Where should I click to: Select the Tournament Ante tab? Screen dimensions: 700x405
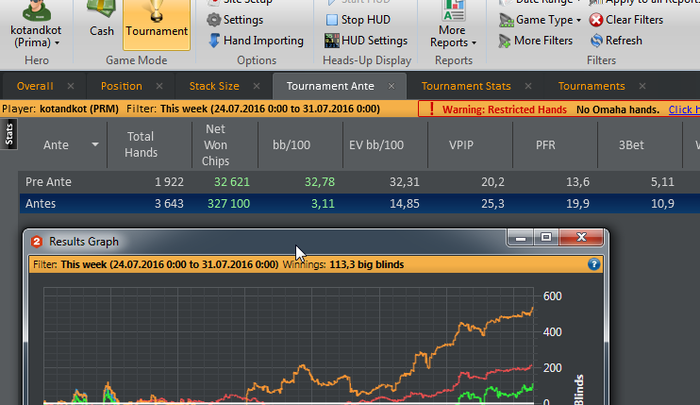pyautogui.click(x=330, y=86)
